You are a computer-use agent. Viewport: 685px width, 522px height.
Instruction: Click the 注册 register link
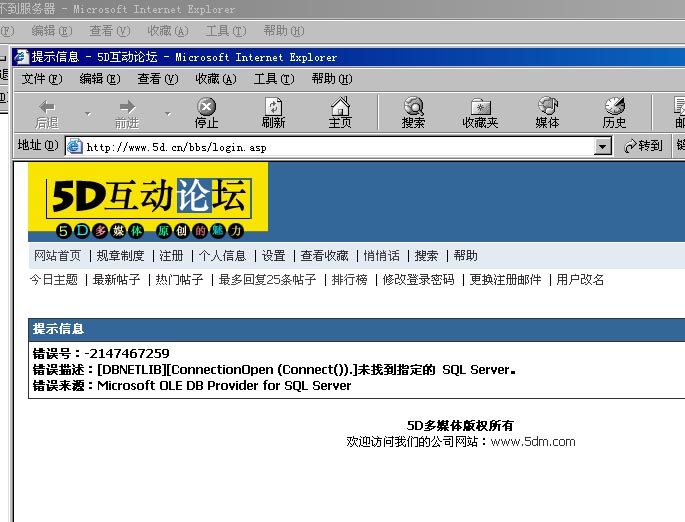click(x=171, y=256)
